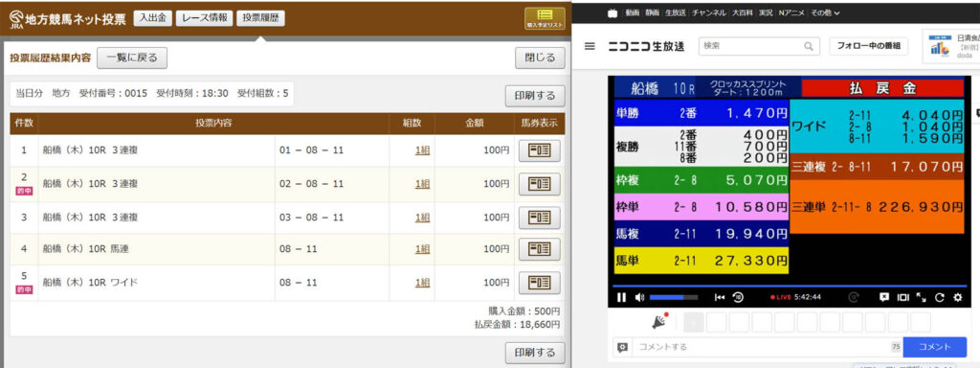The width and height of the screenshot is (980, 368).
Task: Expand the その他 dropdown in the top bar
Action: tap(824, 12)
